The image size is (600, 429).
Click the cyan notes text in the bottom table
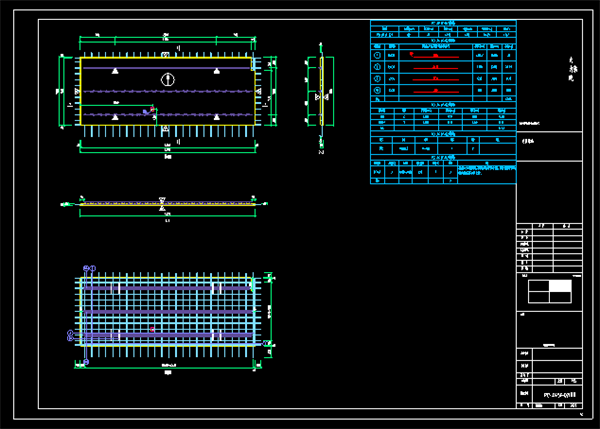[487, 170]
